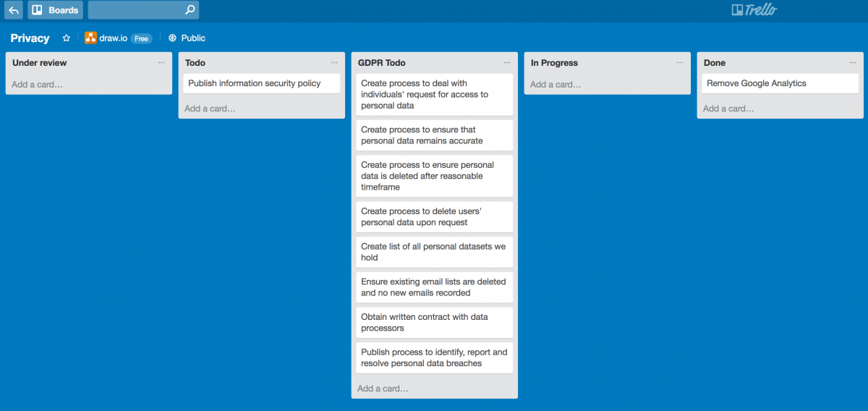Screen dimensions: 868x411
Task: Open Done list options menu
Action: click(853, 63)
